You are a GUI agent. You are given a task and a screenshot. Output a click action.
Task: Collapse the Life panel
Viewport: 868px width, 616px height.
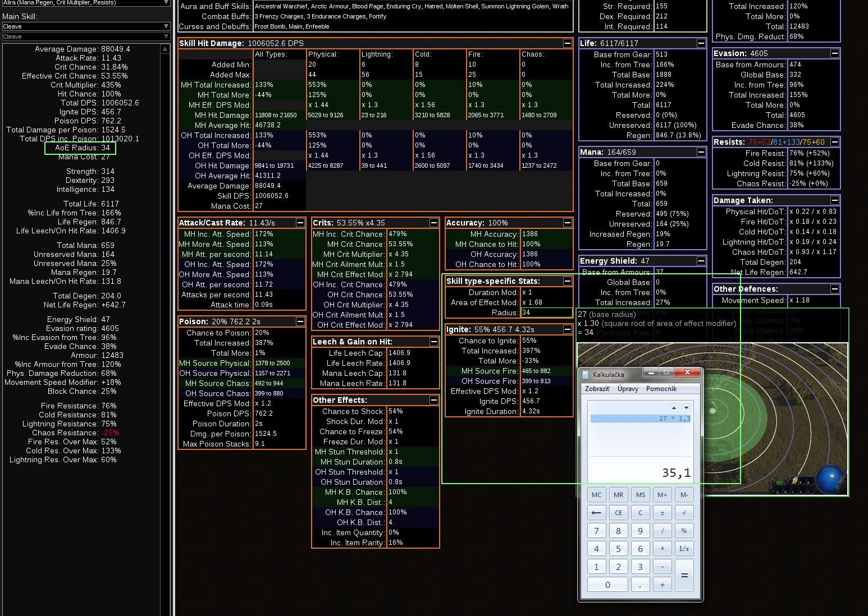[701, 43]
